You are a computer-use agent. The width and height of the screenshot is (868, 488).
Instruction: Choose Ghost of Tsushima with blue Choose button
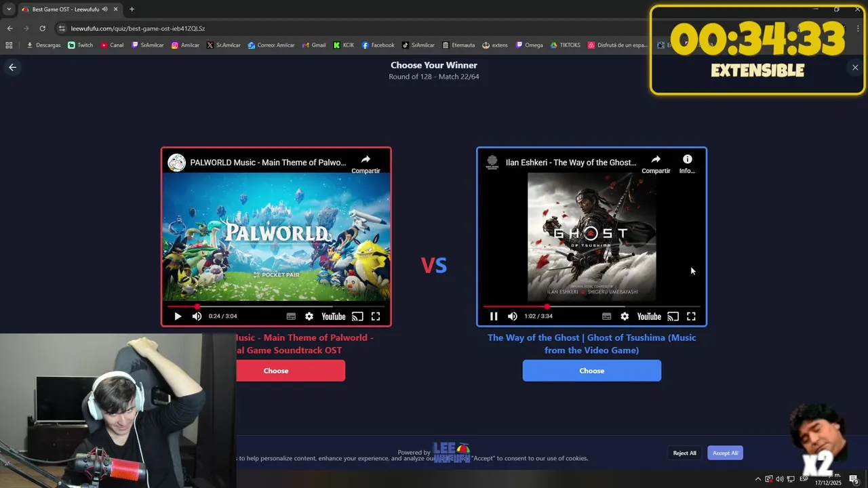(x=591, y=371)
